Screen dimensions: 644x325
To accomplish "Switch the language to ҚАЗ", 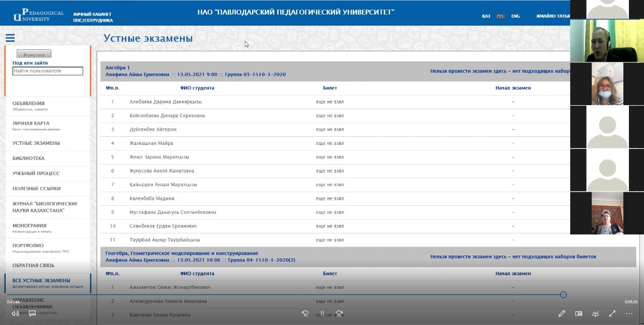I will pyautogui.click(x=486, y=16).
